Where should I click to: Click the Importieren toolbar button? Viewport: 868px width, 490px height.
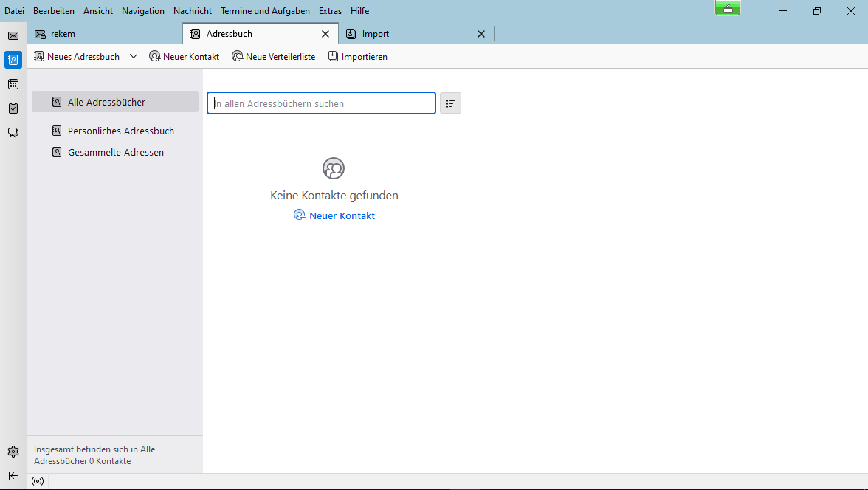358,56
